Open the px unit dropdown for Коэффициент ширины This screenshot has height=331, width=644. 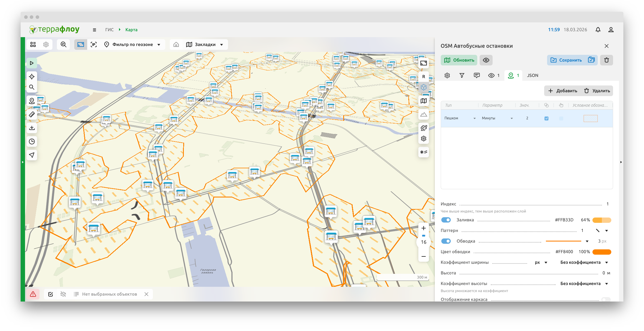(x=541, y=262)
